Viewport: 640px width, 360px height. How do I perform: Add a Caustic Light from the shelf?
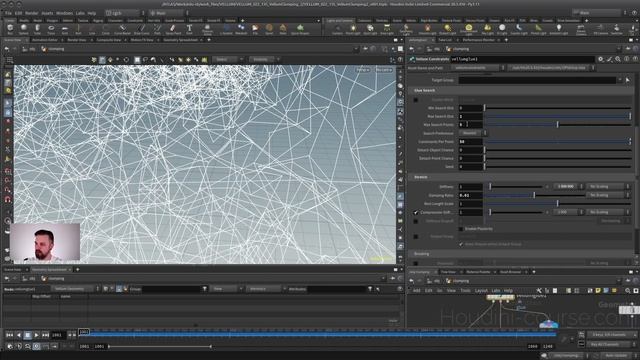[519, 29]
